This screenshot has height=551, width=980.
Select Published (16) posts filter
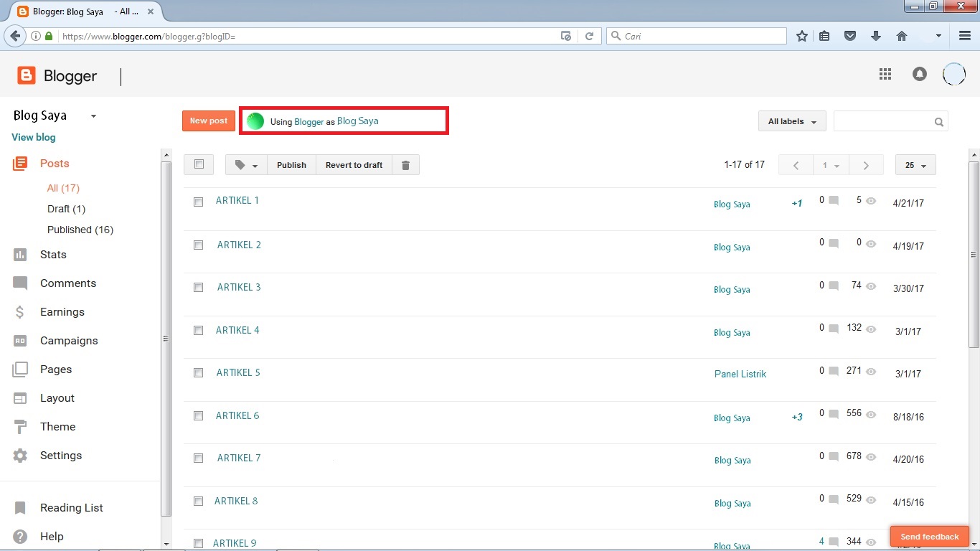pos(80,230)
